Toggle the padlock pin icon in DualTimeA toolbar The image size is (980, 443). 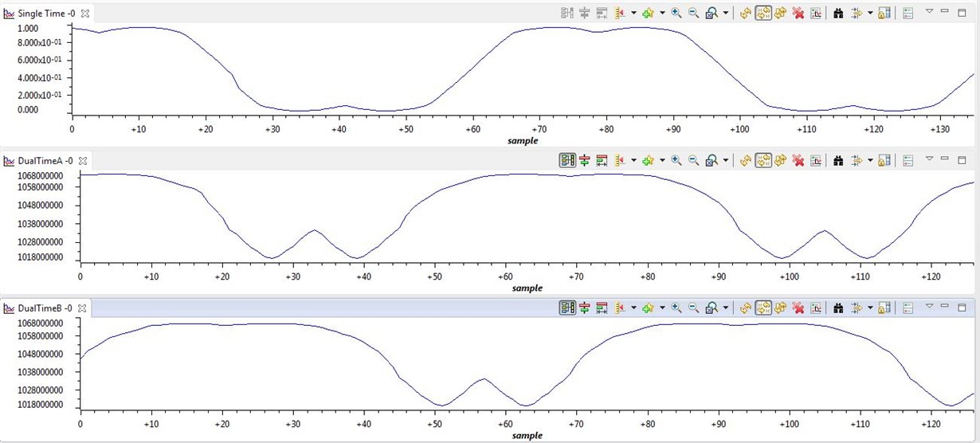pos(884,159)
